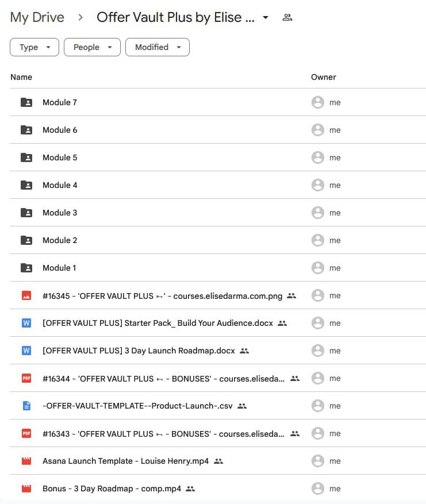
Task: Click owner avatar in the Module 4 row
Action: coord(317,185)
